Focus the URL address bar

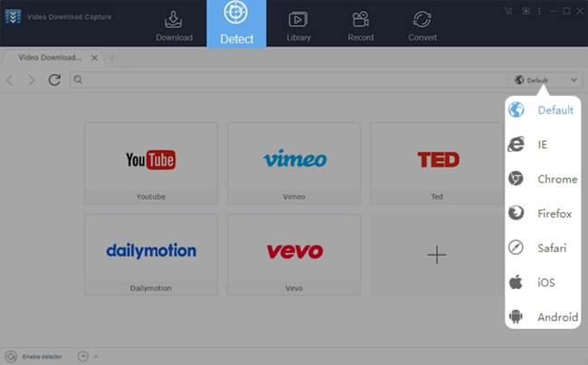coord(289,80)
